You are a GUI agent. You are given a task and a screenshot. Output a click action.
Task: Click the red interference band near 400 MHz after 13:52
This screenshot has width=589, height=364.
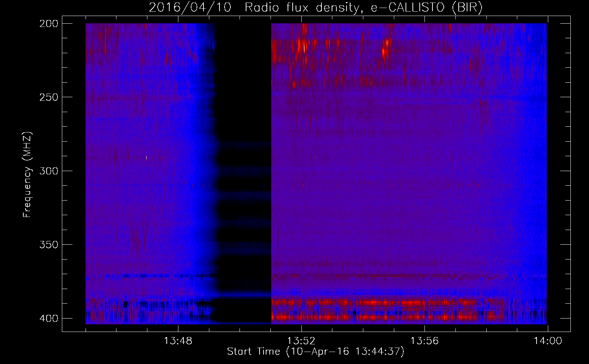coord(373,317)
